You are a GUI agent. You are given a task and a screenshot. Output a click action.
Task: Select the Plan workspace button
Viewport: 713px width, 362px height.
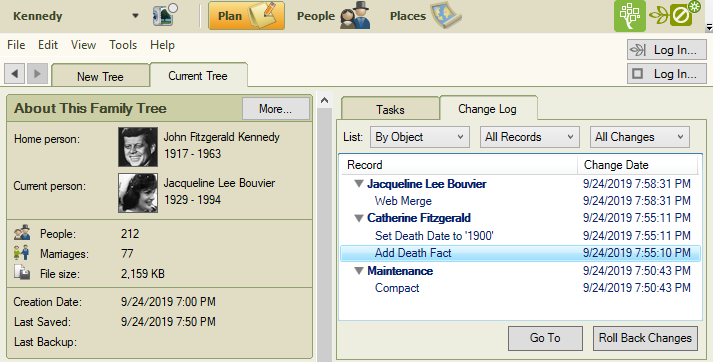(246, 16)
